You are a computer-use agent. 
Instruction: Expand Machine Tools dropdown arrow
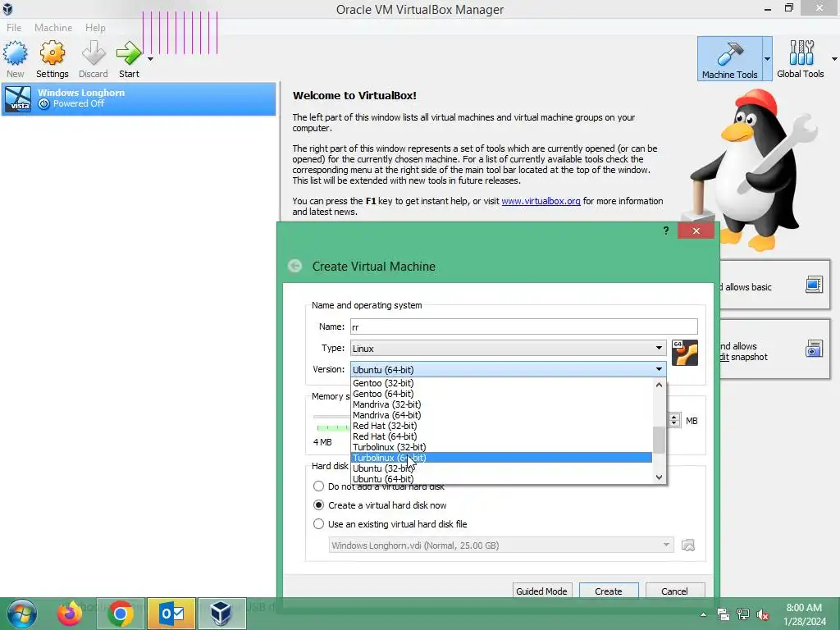(767, 59)
